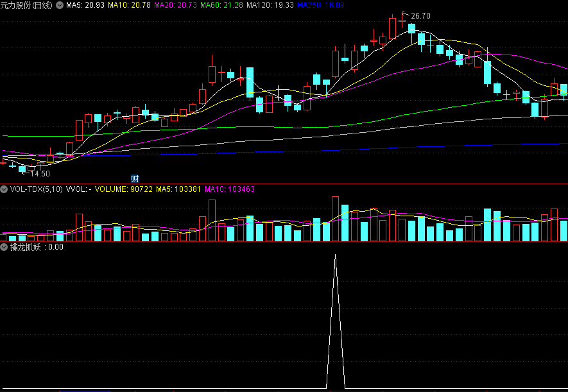
Task: Click the VVOL: - label
Action: (78, 189)
